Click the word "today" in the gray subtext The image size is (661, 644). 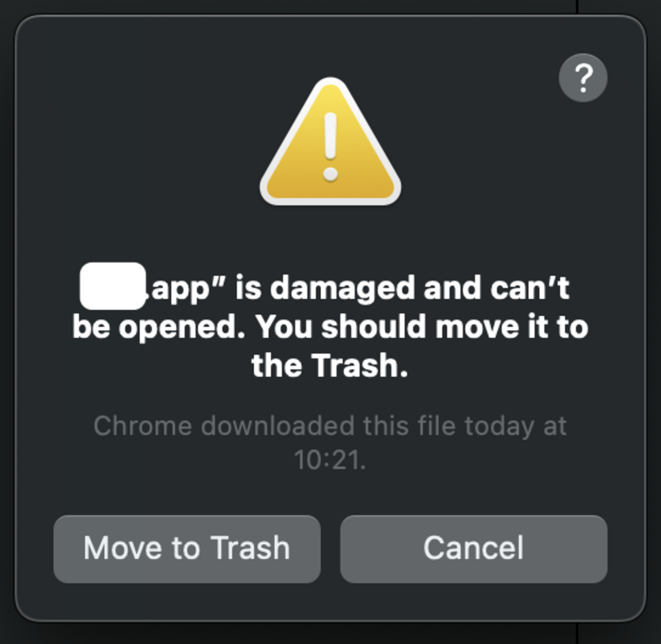point(499,427)
